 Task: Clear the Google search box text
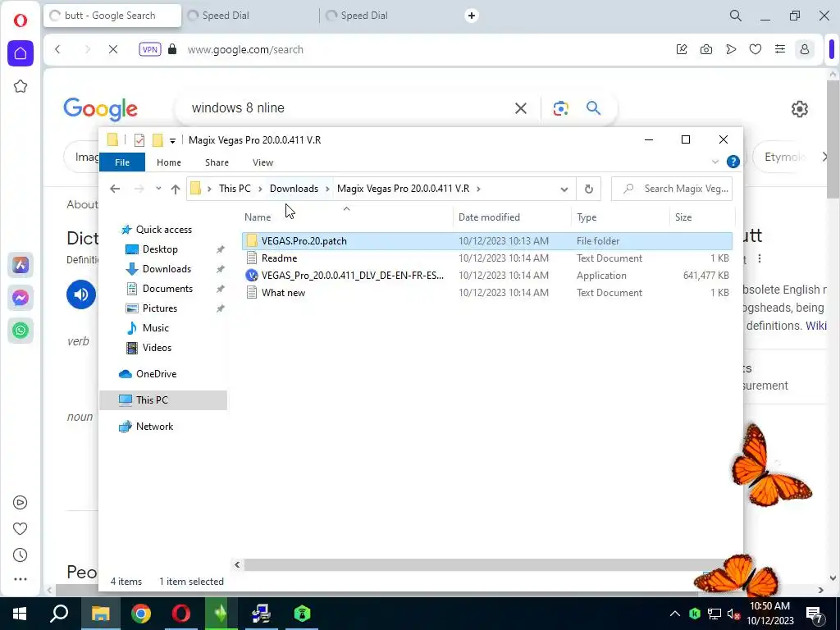tap(520, 108)
